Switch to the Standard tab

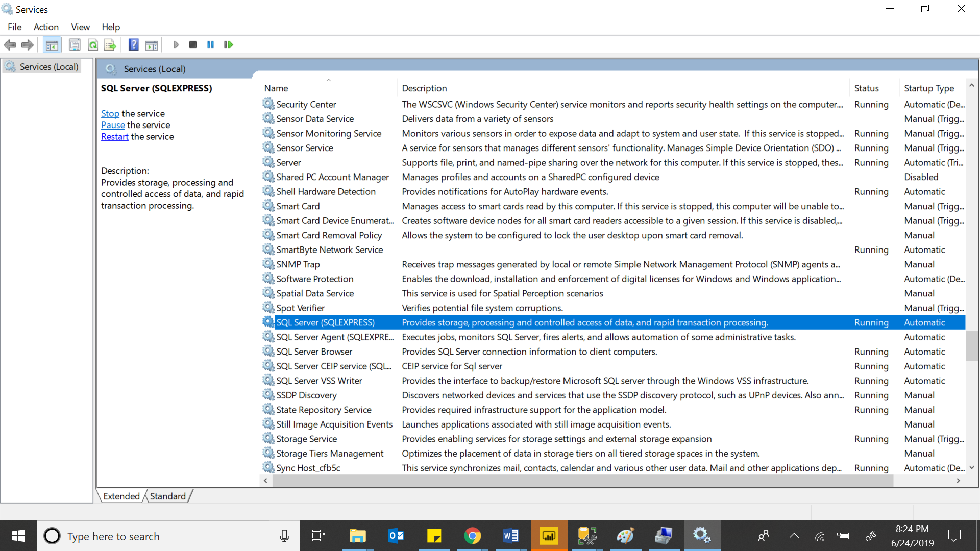pyautogui.click(x=167, y=496)
